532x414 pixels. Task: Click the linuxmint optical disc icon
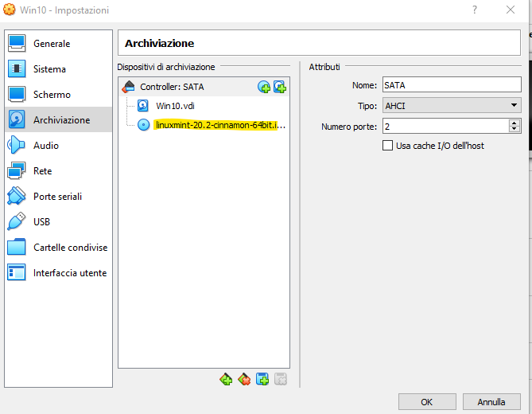point(143,125)
